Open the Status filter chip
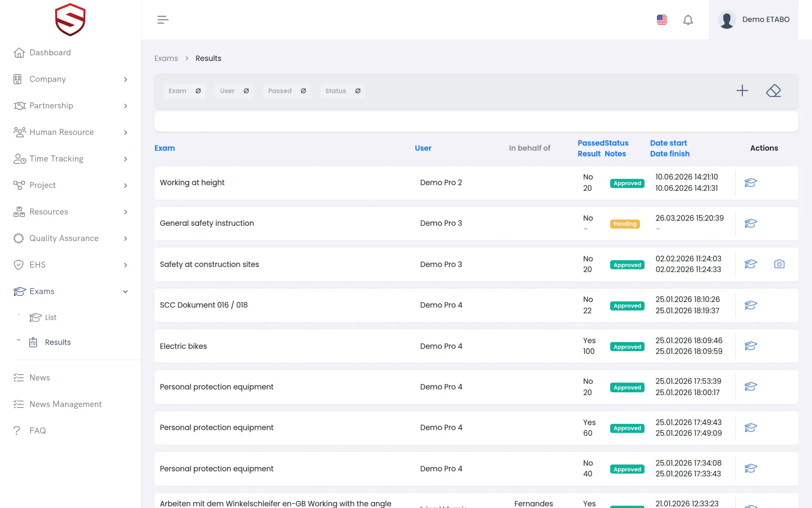Viewport: 812px width, 508px height. pyautogui.click(x=343, y=91)
